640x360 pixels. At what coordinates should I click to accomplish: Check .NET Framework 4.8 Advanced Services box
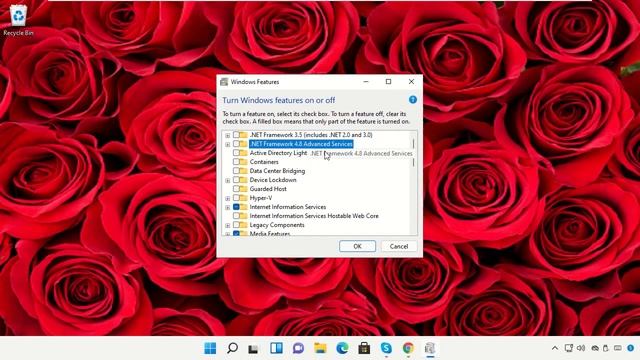(236, 144)
